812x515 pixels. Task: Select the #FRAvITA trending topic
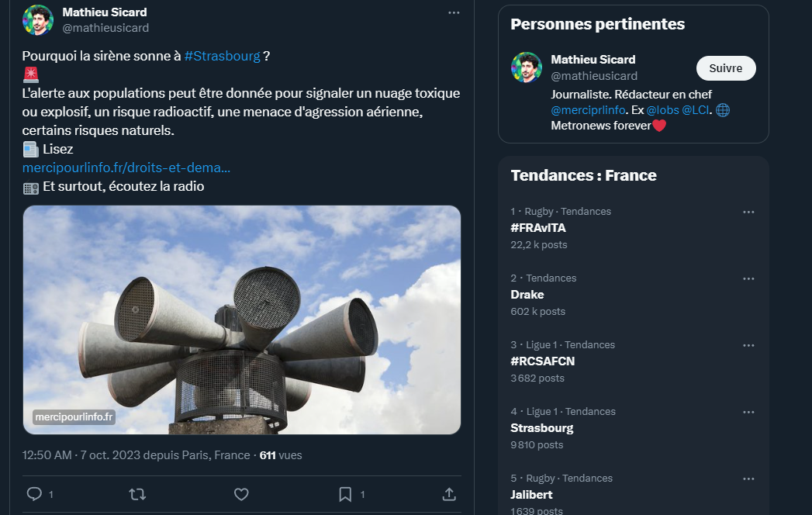tap(538, 228)
